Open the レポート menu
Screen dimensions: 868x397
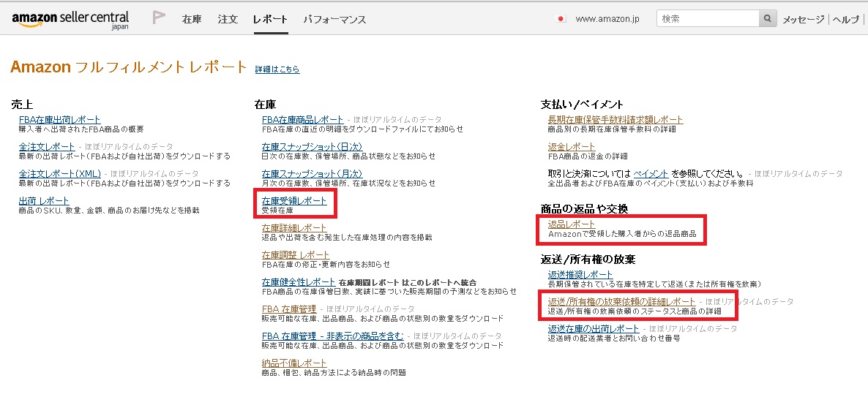click(x=270, y=19)
